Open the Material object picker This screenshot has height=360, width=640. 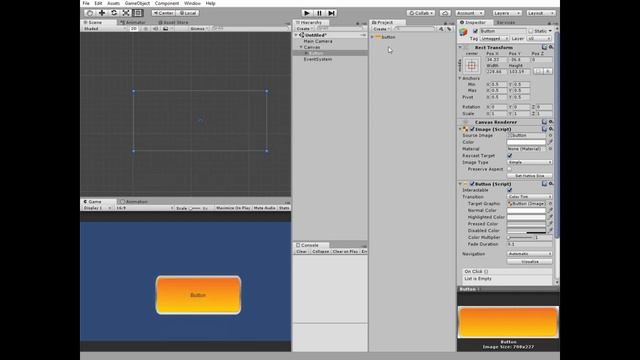click(x=550, y=149)
